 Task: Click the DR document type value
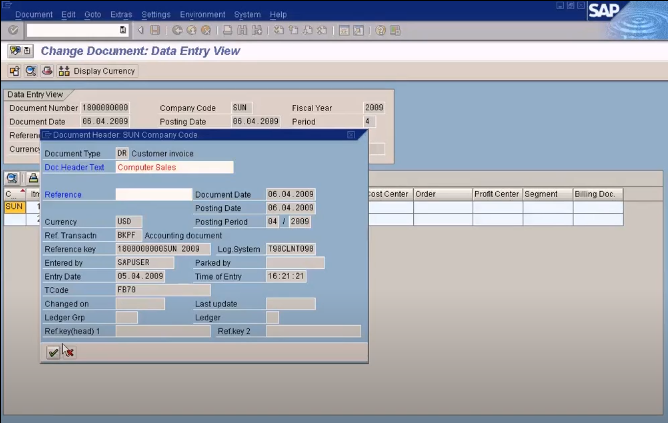tap(122, 153)
